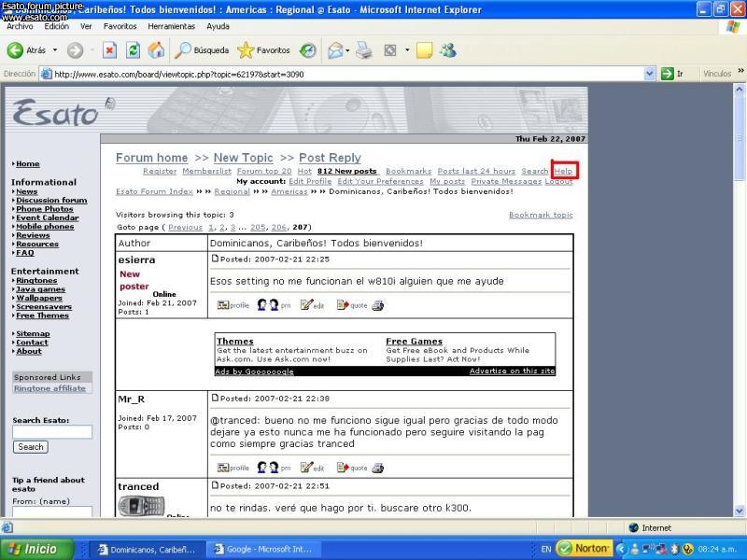Click the vertical scrollbar down arrow
The image size is (747, 560).
pyautogui.click(x=739, y=511)
